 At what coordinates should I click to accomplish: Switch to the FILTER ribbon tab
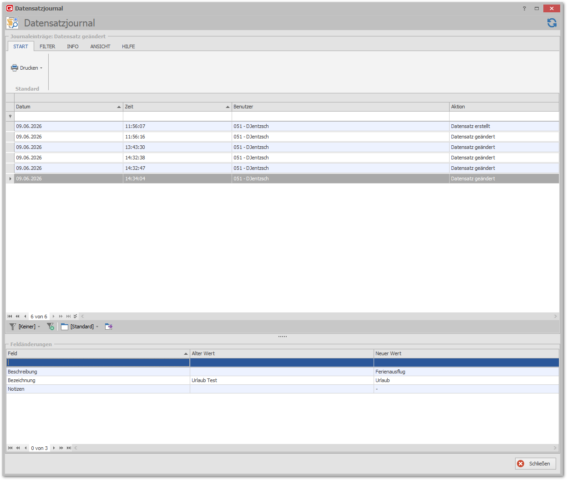[47, 46]
